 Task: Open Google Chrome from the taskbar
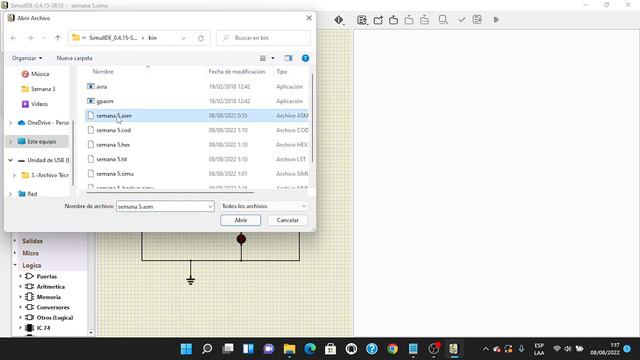pos(392,349)
